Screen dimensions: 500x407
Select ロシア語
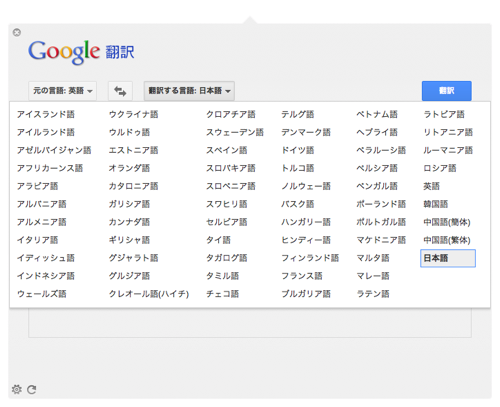[440, 168]
